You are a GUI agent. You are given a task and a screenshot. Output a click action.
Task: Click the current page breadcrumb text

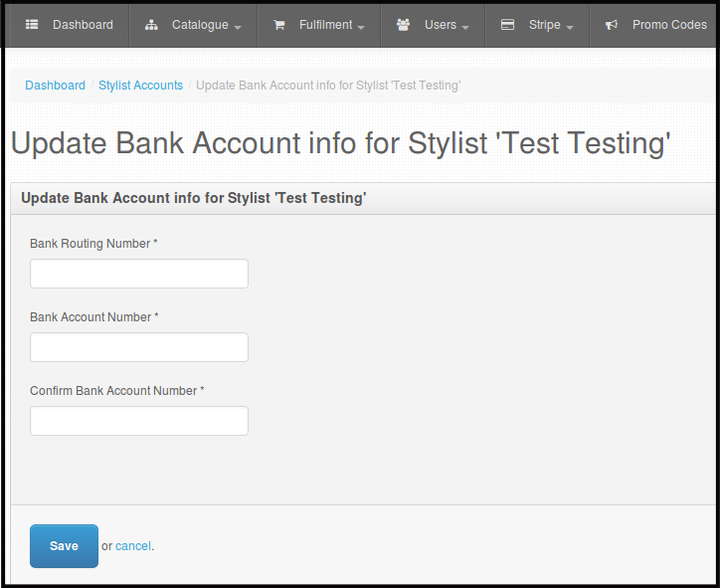click(x=328, y=86)
